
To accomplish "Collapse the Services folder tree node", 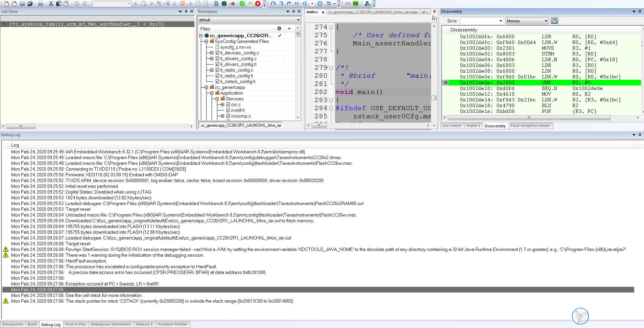I will (217, 99).
